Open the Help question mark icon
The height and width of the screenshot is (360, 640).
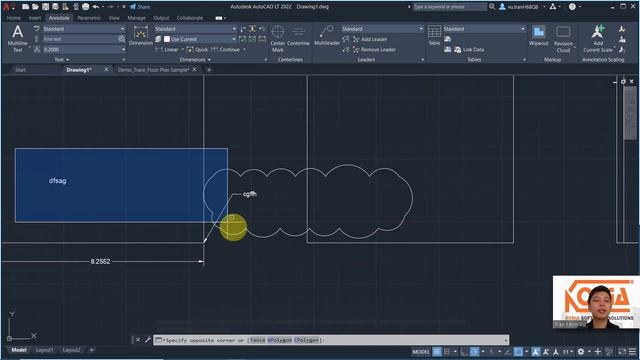pyautogui.click(x=572, y=7)
